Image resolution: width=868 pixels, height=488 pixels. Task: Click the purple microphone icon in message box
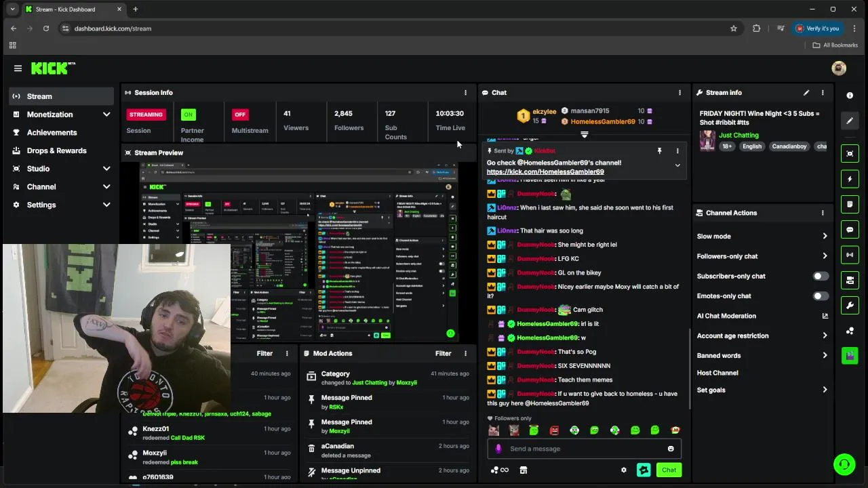point(498,449)
